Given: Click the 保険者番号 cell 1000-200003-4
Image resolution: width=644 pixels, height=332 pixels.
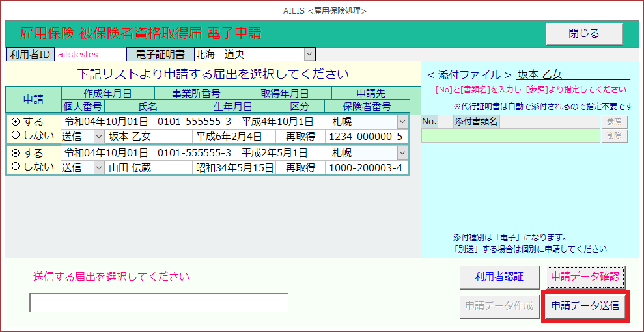Looking at the screenshot, I should click(x=366, y=167).
